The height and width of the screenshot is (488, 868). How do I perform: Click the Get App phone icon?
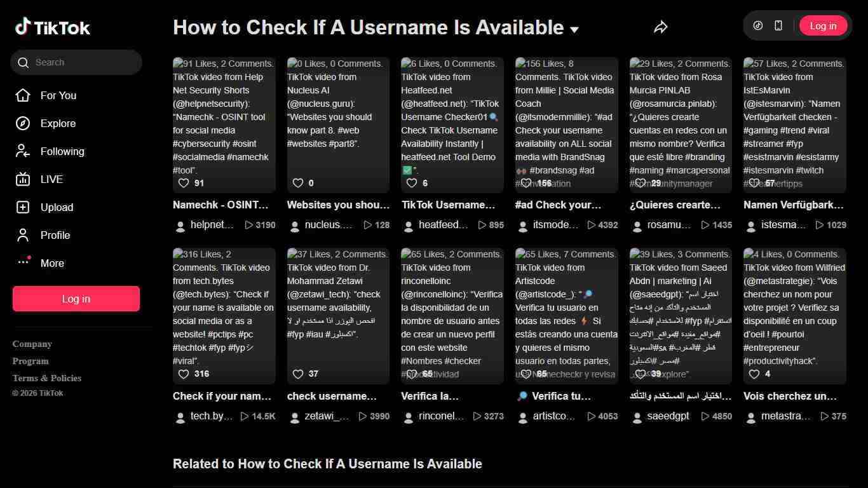[778, 25]
